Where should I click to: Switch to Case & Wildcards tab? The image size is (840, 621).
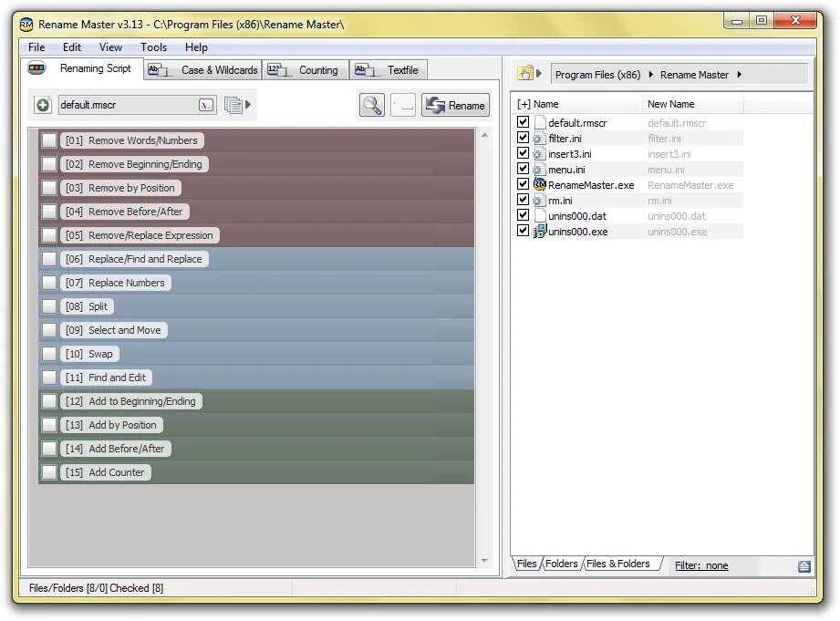(x=203, y=70)
